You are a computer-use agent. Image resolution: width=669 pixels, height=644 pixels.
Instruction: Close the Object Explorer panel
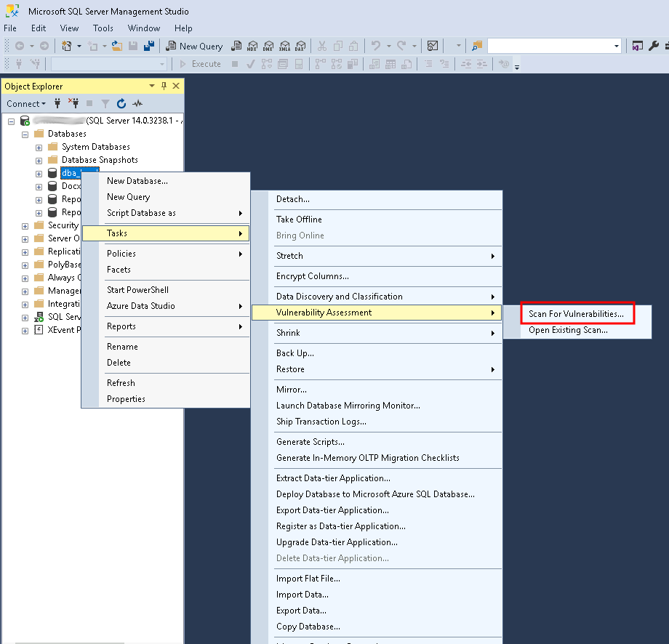pyautogui.click(x=176, y=86)
